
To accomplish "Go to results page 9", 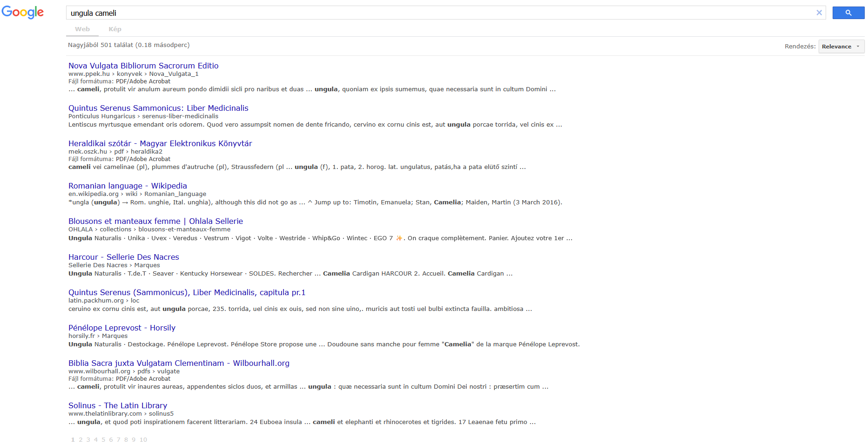I will tap(134, 440).
